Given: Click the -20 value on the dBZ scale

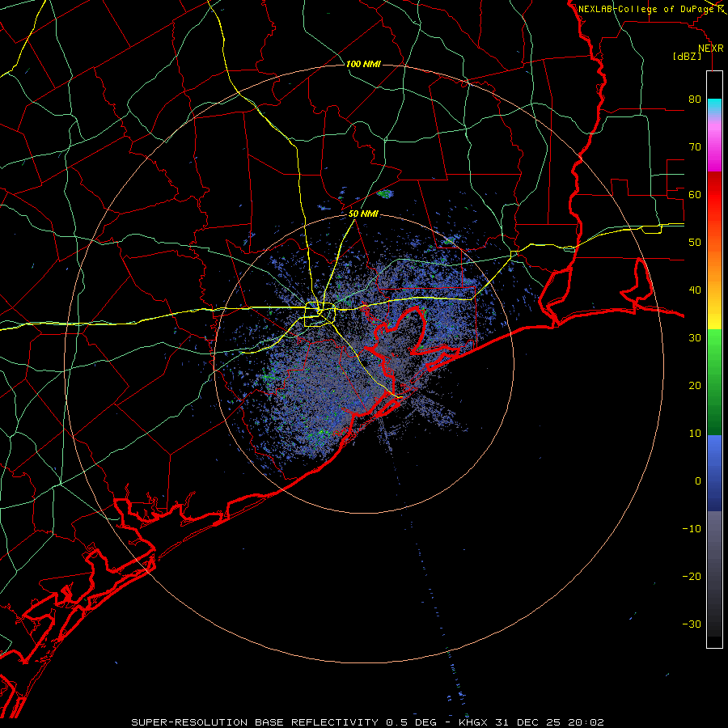Looking at the screenshot, I should (692, 577).
